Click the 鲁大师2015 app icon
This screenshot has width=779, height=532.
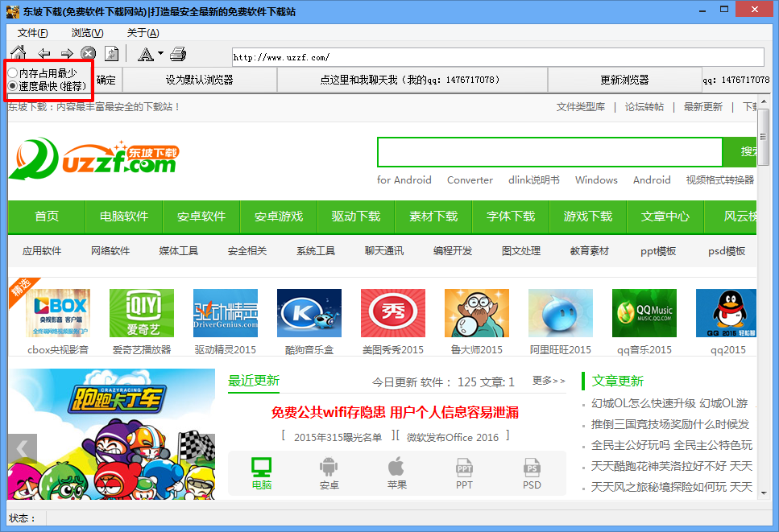477,313
